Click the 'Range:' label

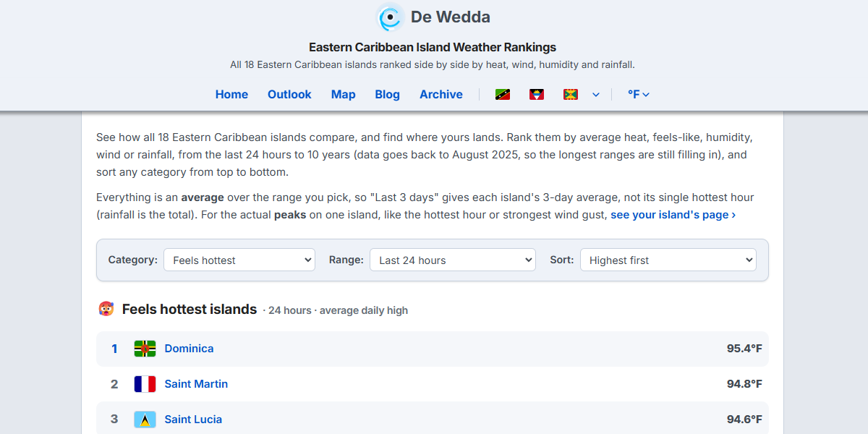(x=346, y=260)
